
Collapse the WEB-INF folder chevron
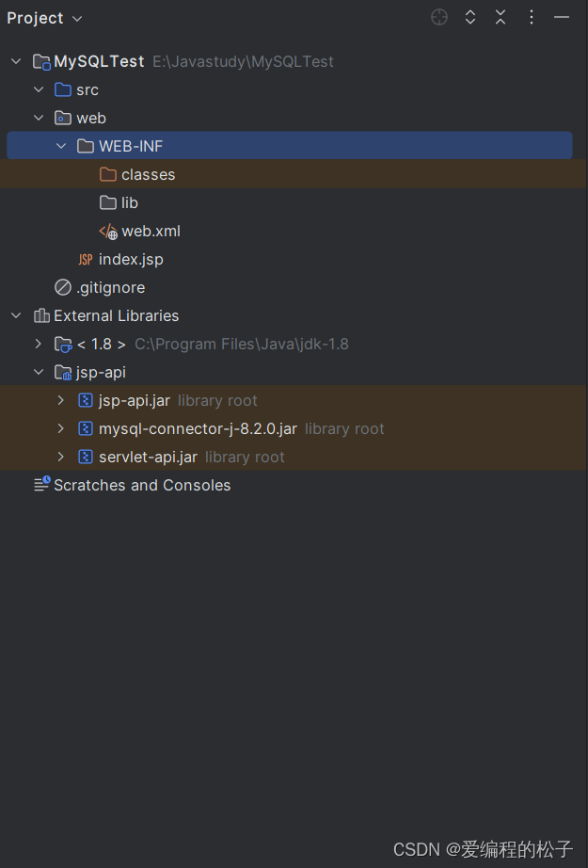point(61,146)
